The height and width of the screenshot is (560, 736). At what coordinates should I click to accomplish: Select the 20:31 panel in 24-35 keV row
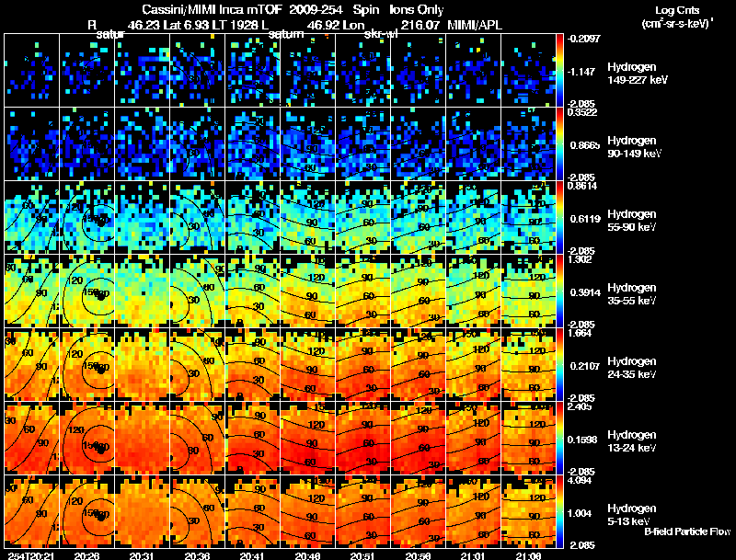143,364
